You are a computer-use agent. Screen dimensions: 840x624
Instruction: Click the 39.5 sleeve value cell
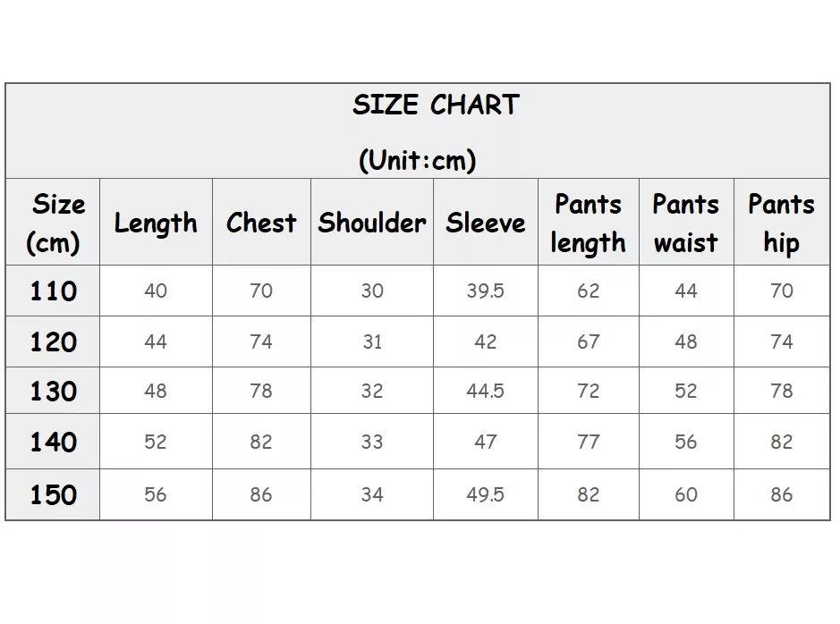(486, 291)
